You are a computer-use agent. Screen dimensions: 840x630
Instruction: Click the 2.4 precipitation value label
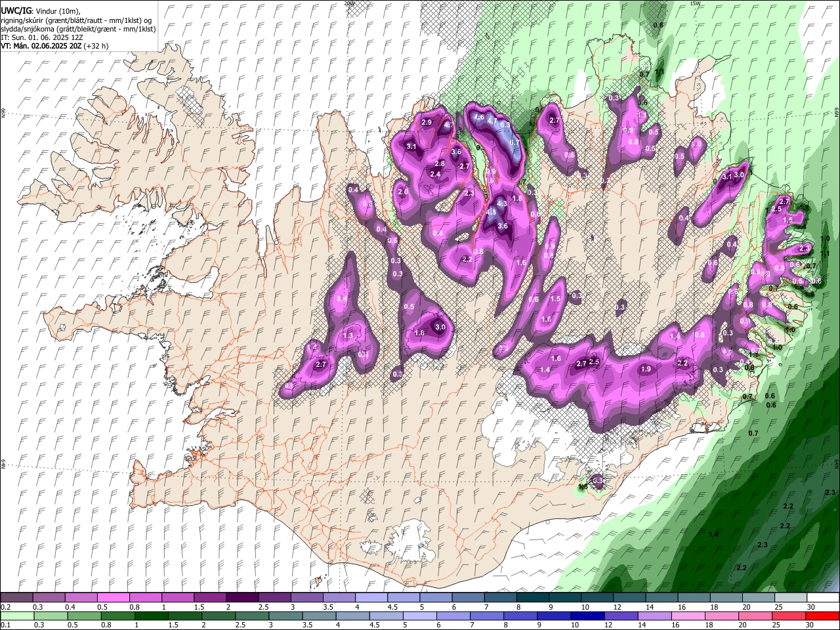pos(435,174)
